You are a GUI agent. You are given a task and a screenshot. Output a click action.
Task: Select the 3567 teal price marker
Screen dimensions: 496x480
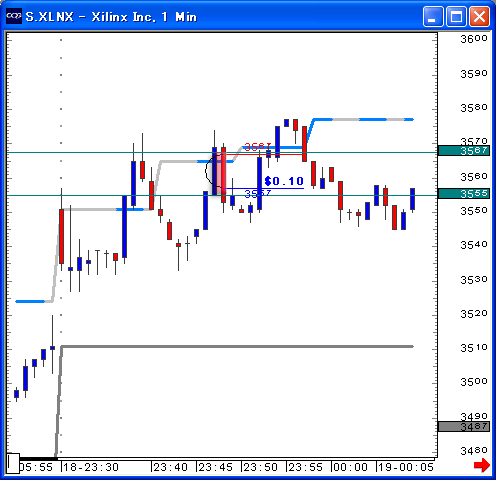(464, 151)
